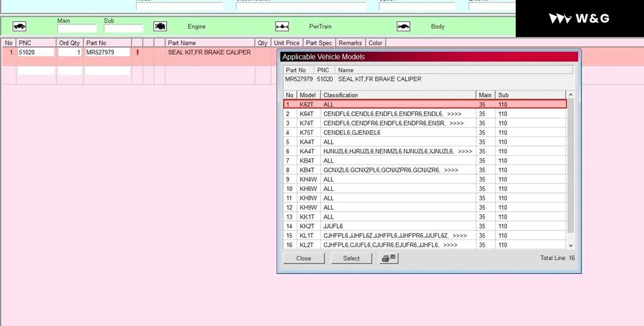
Task: Open the Engine group icon
Action: tap(160, 26)
